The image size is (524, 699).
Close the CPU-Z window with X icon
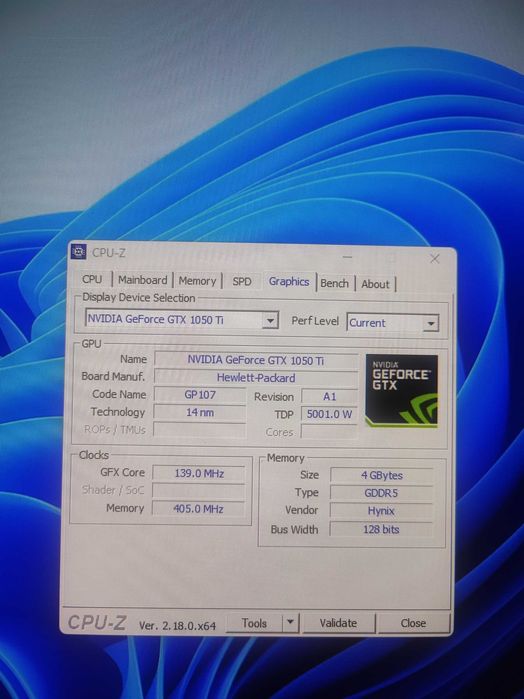coord(434,259)
